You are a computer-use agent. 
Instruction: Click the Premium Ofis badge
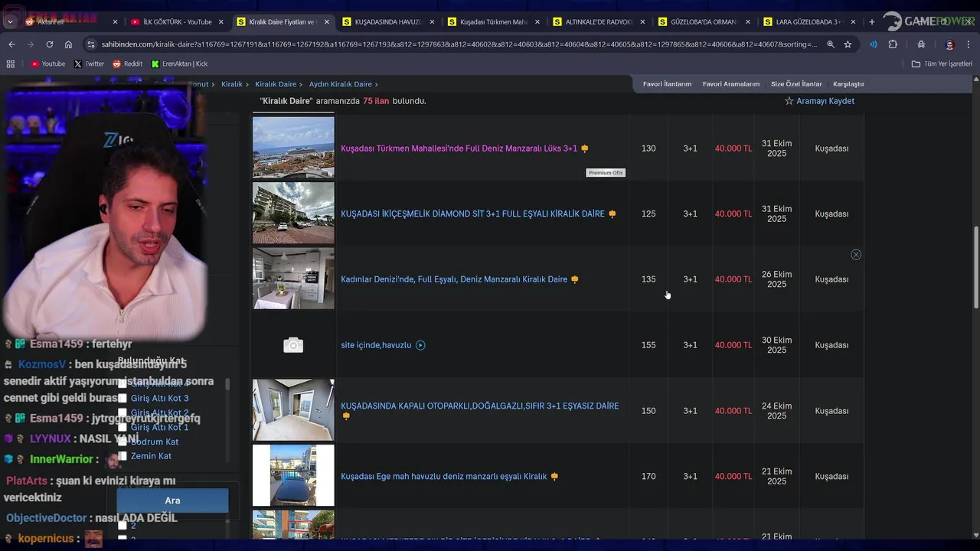pyautogui.click(x=606, y=173)
